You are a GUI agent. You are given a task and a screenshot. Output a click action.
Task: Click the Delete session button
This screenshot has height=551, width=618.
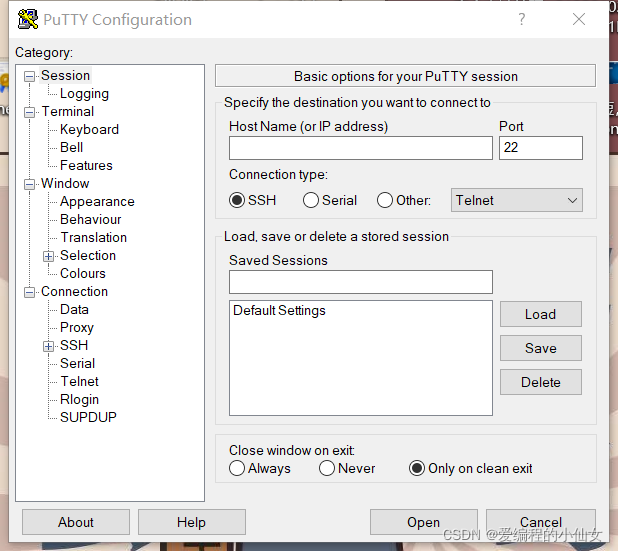(540, 382)
